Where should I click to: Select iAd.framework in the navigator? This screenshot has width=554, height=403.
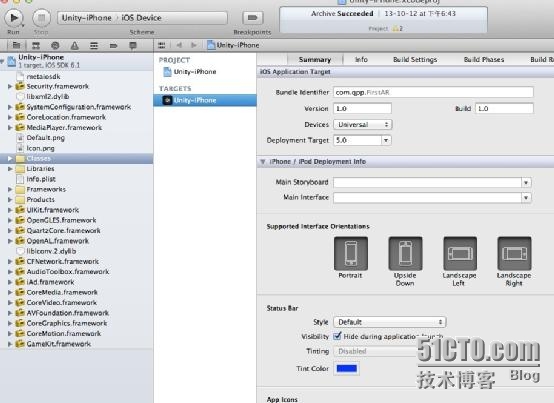click(x=50, y=282)
